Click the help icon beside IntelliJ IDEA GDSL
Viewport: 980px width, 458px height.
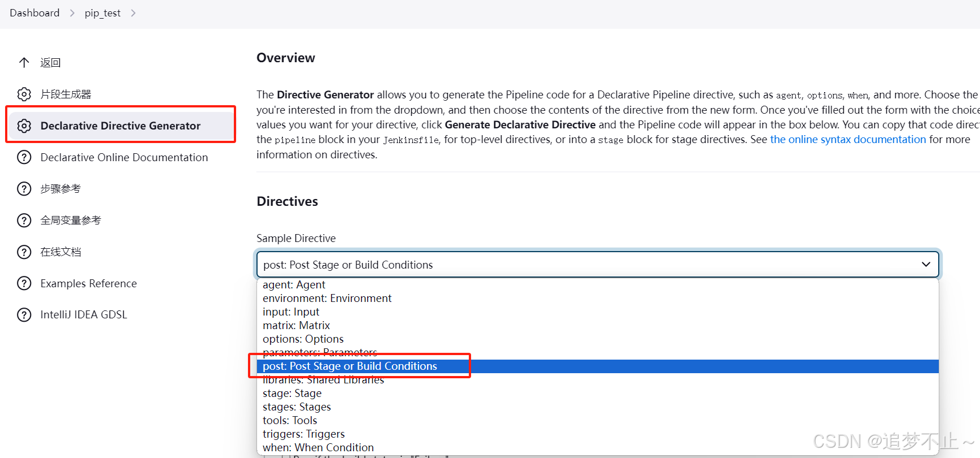click(x=24, y=314)
